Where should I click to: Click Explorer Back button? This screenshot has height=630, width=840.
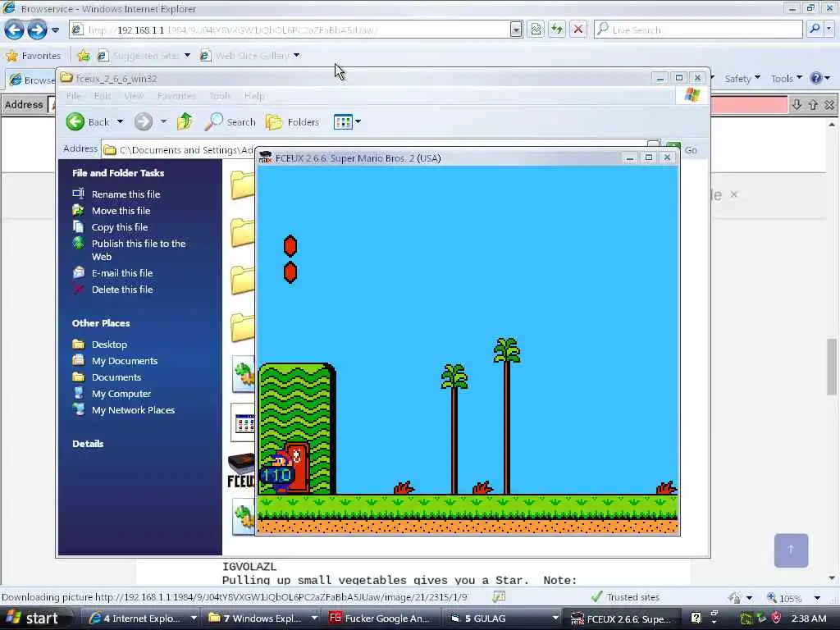coord(89,121)
